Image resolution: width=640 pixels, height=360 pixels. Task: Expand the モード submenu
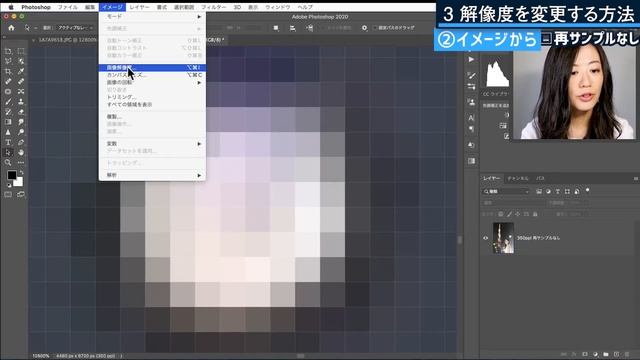[152, 16]
